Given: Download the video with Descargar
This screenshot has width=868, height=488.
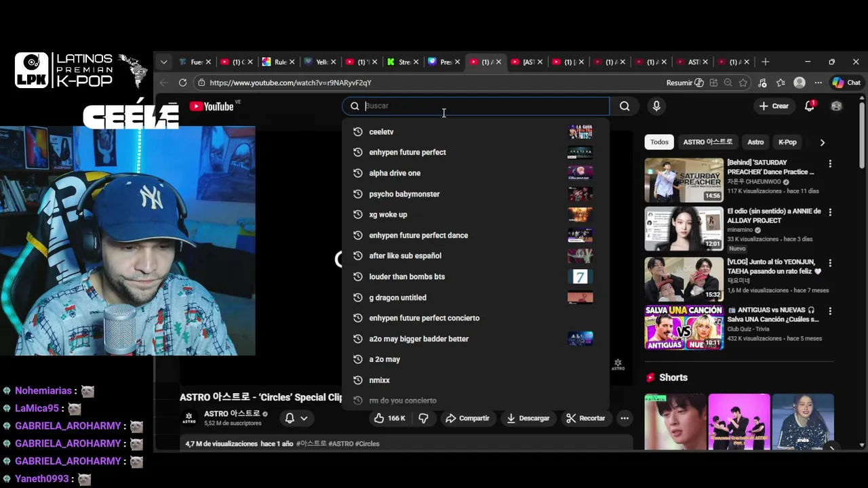Looking at the screenshot, I should (x=528, y=418).
